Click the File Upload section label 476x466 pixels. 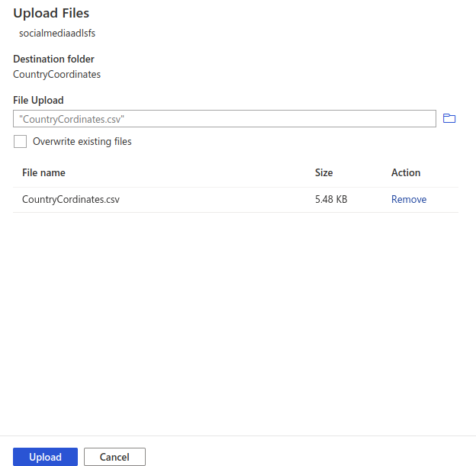click(x=38, y=100)
